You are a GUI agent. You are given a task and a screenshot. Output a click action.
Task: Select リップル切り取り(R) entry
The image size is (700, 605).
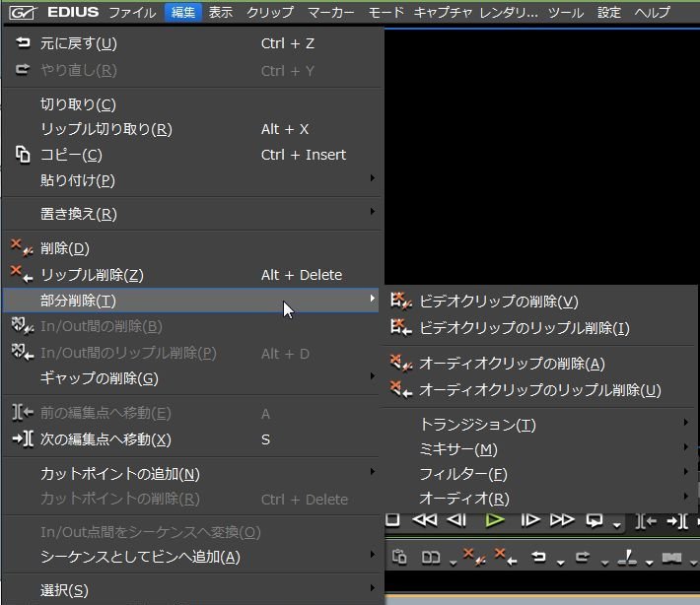[192, 129]
